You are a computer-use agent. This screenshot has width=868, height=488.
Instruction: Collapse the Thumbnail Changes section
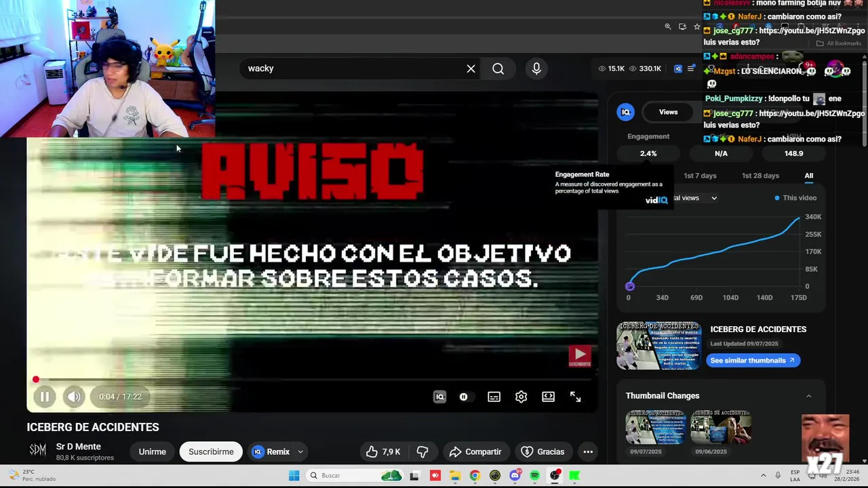click(x=808, y=396)
